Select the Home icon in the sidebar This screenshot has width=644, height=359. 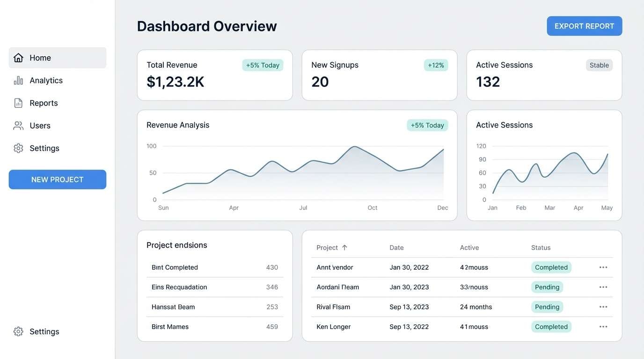click(x=18, y=57)
